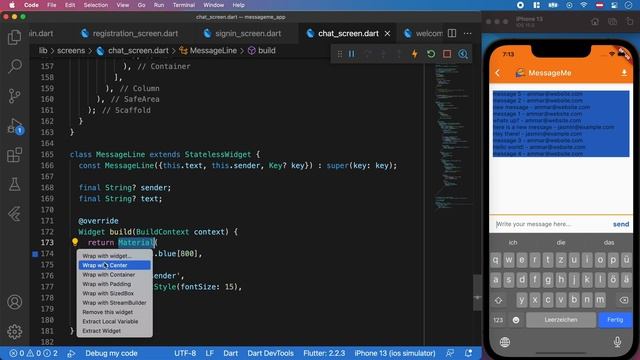Stop the debug session
This screenshot has height=360, width=640.
[x=447, y=54]
